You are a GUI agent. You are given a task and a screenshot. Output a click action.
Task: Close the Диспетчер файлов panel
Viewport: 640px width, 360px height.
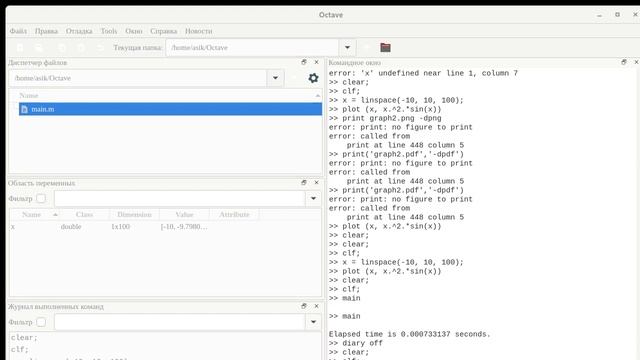pyautogui.click(x=316, y=62)
